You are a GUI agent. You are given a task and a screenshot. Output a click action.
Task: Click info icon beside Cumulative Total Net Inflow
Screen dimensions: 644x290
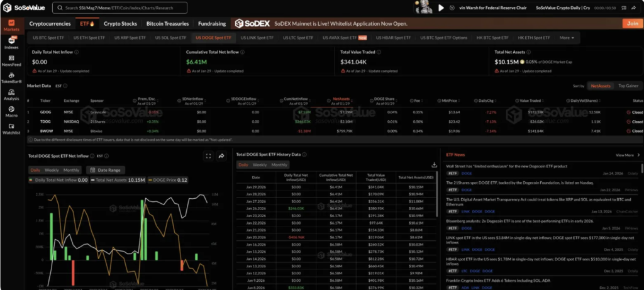242,52
